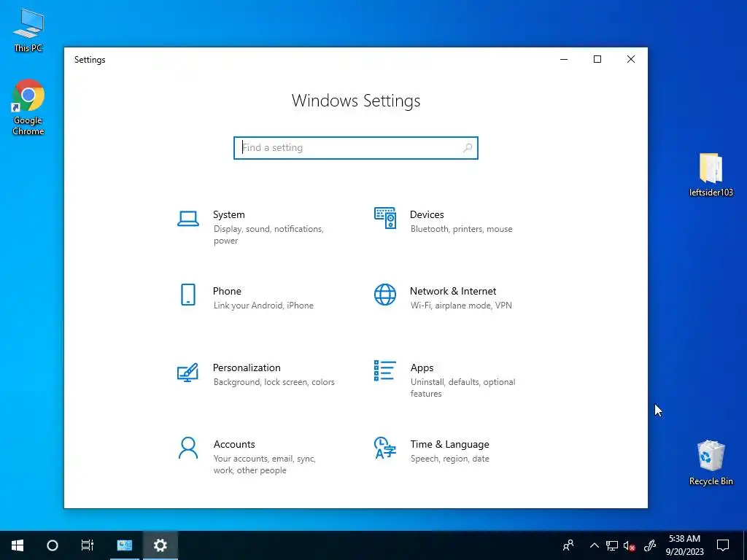The height and width of the screenshot is (560, 747).
Task: Open the Devices keyboard and speaker icon
Action: pyautogui.click(x=385, y=218)
